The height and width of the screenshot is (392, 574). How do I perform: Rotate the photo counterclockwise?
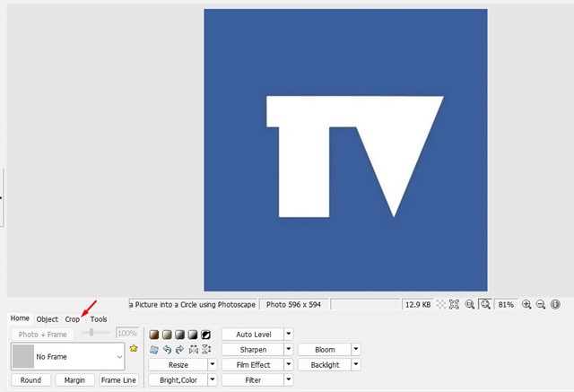[167, 350]
